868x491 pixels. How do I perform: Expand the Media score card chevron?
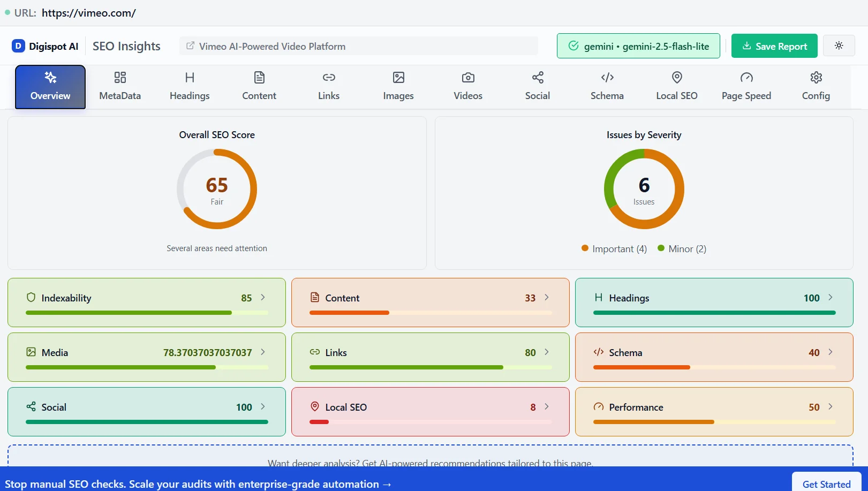tap(262, 352)
